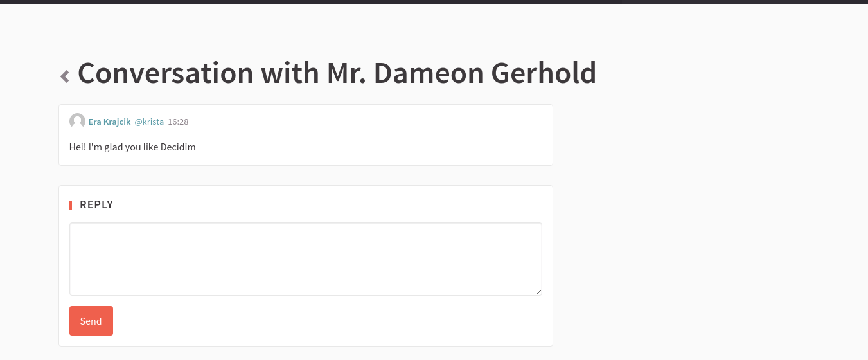Click 'Dameon Gerhold' in the page title
The width and height of the screenshot is (868, 360).
(485, 73)
